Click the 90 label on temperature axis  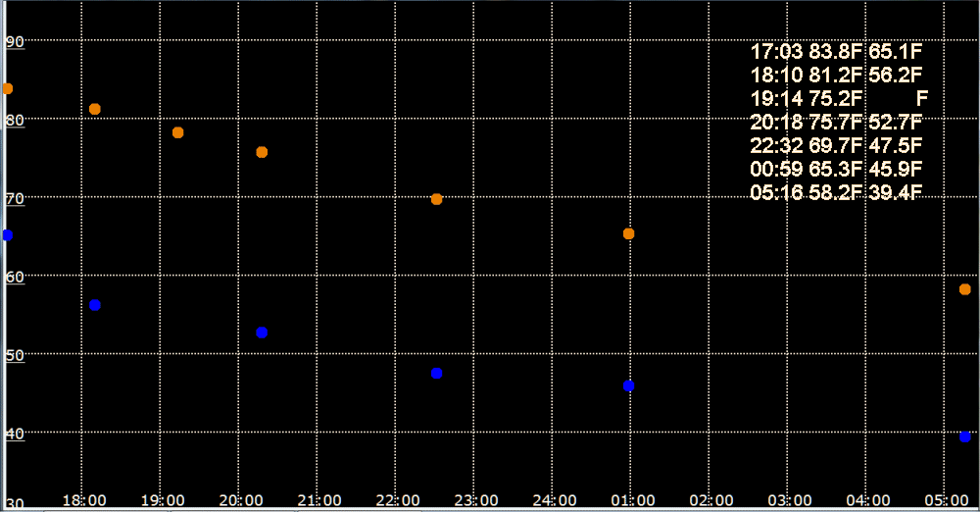(x=15, y=41)
